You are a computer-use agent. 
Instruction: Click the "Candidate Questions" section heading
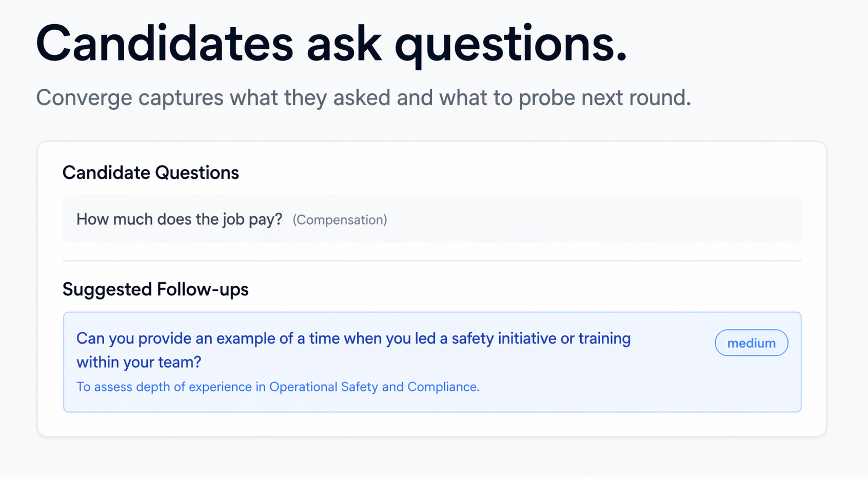150,173
